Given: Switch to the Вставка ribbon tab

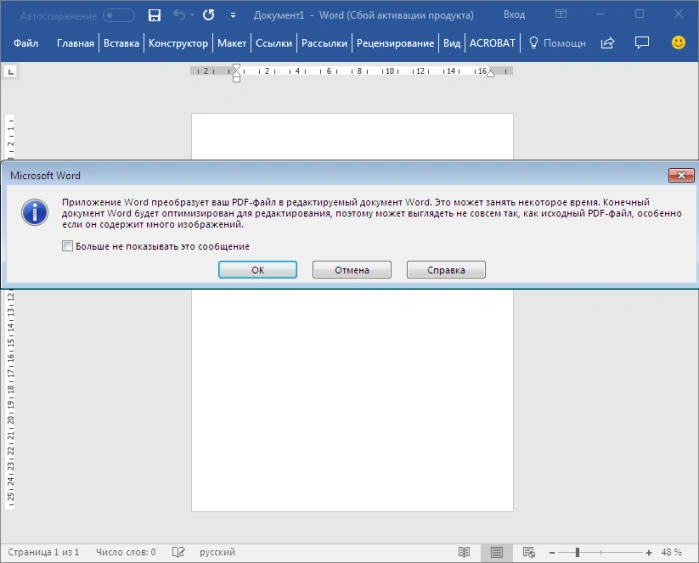Looking at the screenshot, I should [x=121, y=43].
